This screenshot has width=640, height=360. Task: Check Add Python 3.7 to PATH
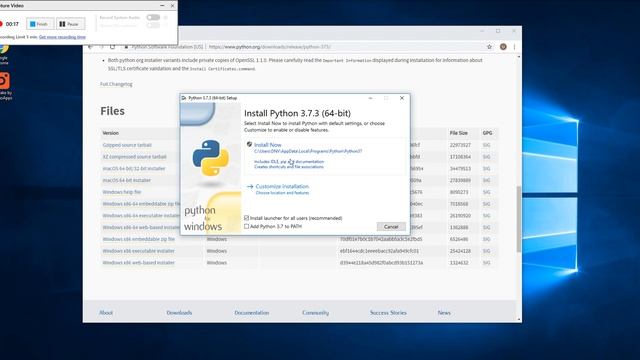point(246,226)
